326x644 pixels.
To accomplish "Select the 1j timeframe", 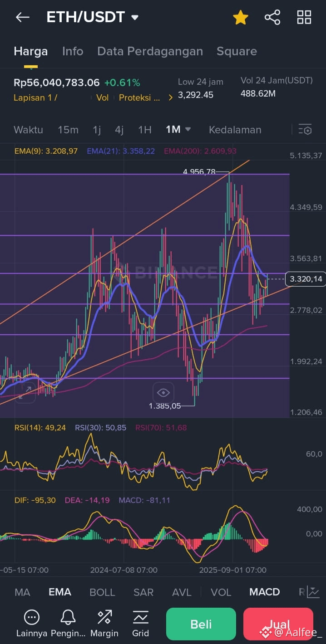I will point(97,130).
